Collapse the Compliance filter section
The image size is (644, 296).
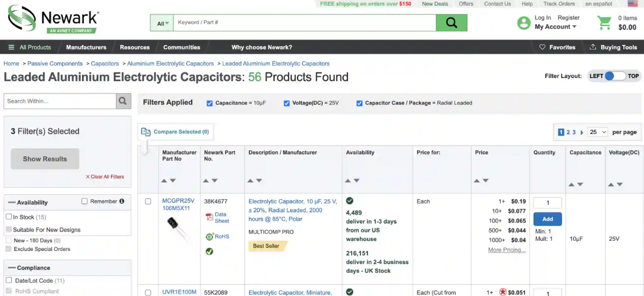(12, 268)
